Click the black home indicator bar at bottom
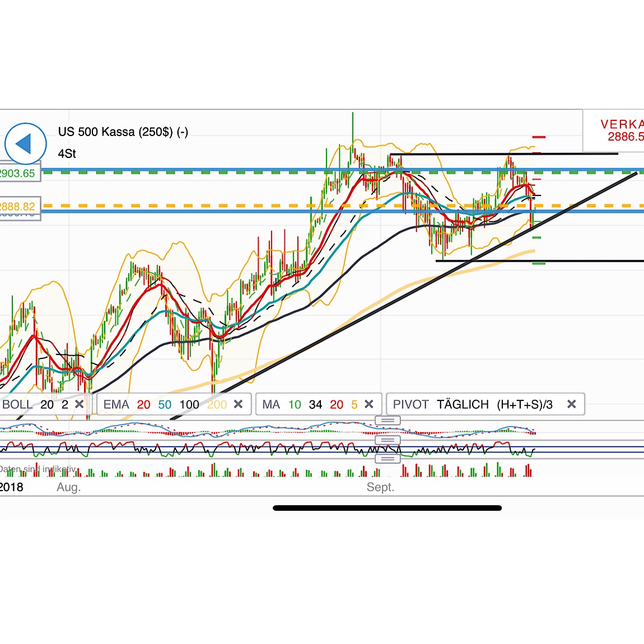Screen dimensions: 644x644 [x=386, y=508]
